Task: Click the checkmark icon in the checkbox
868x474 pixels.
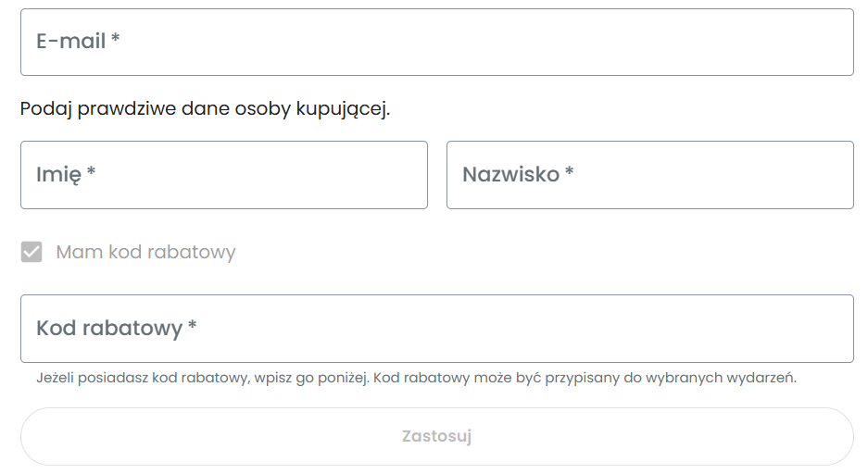Action: (31, 252)
